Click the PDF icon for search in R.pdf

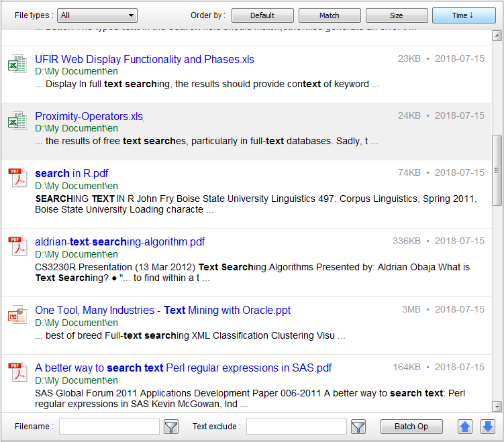(x=17, y=179)
